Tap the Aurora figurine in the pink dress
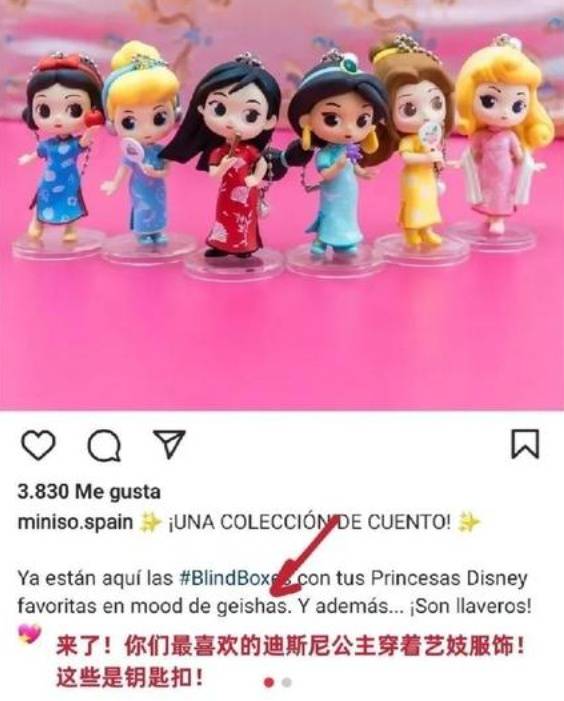Image resolution: width=564 pixels, height=701 pixels. coord(501,139)
